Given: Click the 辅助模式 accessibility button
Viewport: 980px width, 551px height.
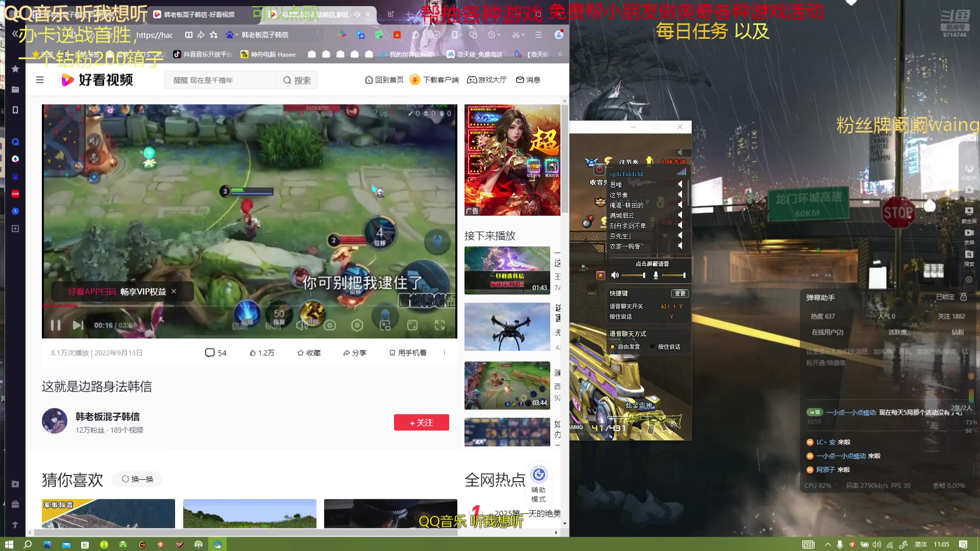Looking at the screenshot, I should click(x=538, y=484).
